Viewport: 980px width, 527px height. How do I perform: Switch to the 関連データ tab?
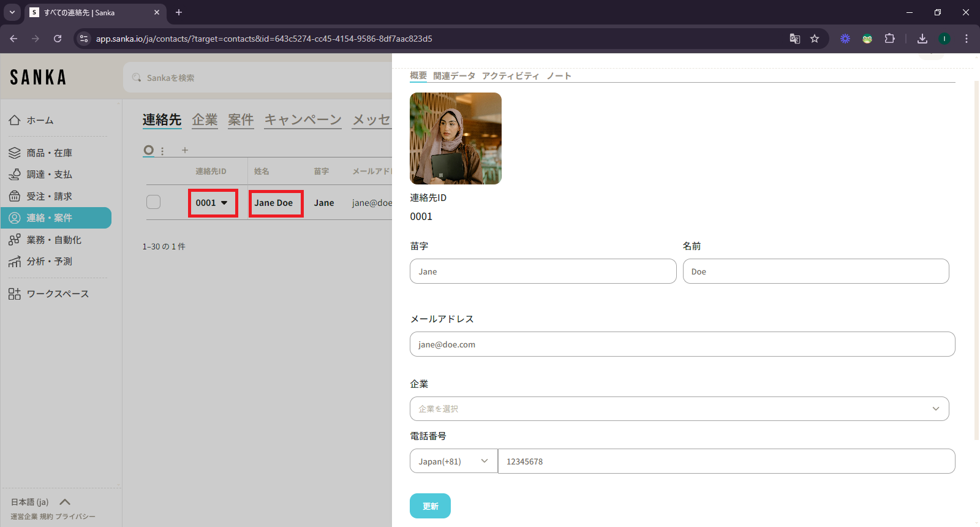pyautogui.click(x=454, y=76)
